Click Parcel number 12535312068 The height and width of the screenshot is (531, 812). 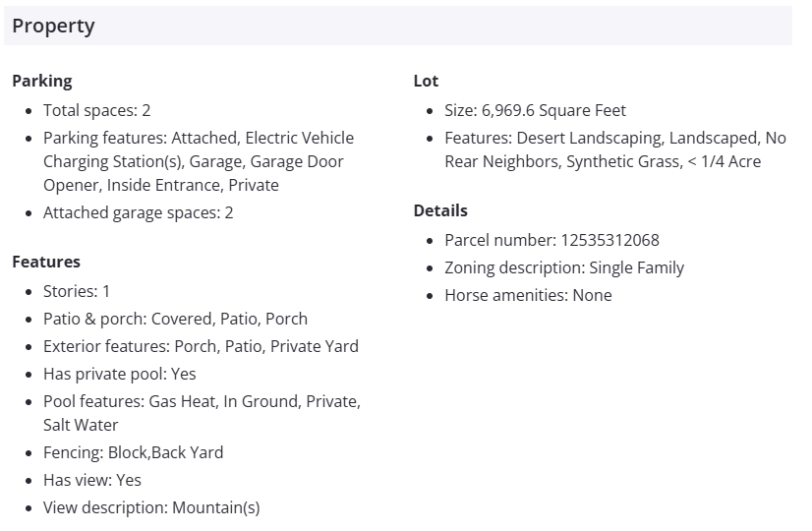click(x=551, y=240)
